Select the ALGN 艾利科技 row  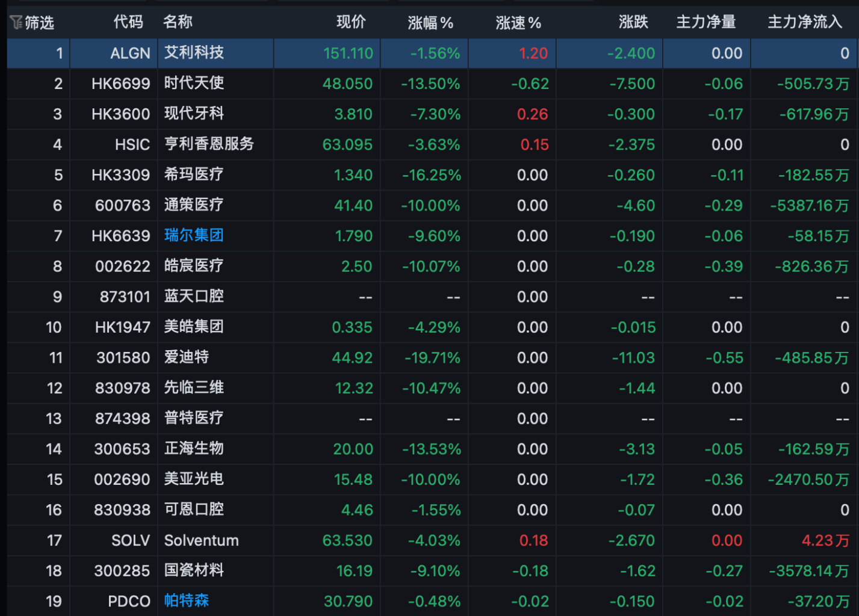[x=433, y=54]
